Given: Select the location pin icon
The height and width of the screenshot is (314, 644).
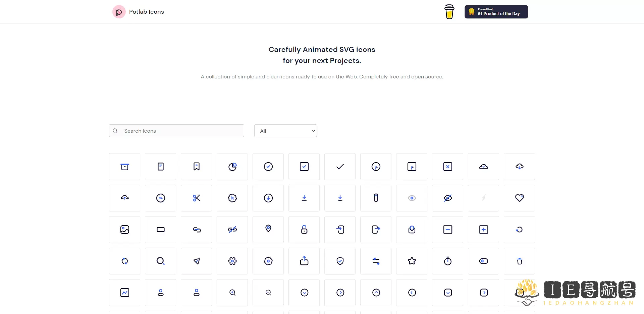Looking at the screenshot, I should [x=268, y=229].
